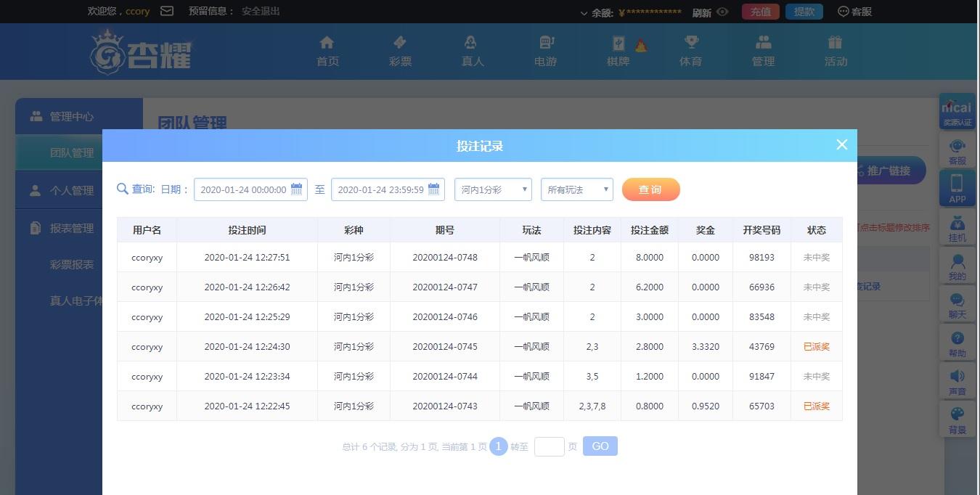The width and height of the screenshot is (980, 495).
Task: Expand the 河内1分彩 lottery dropdown
Action: click(x=493, y=189)
